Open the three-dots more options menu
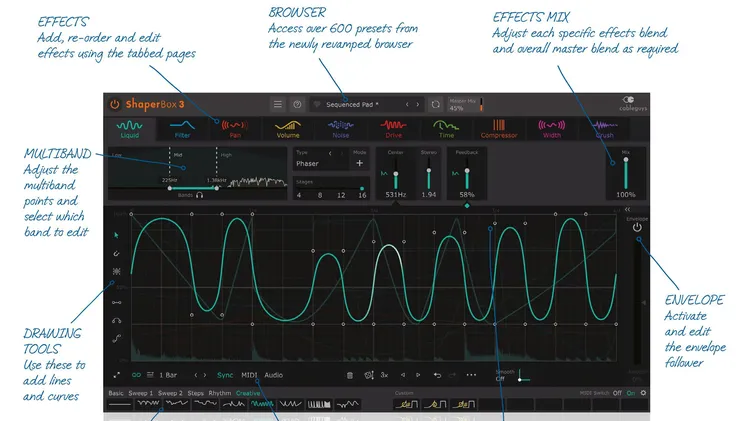This screenshot has width=750, height=421. click(471, 375)
